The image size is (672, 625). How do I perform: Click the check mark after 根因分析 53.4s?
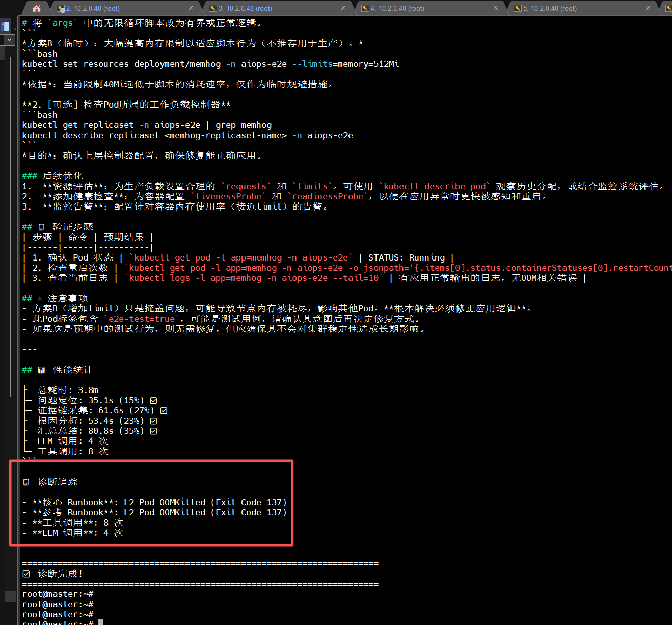(x=153, y=421)
